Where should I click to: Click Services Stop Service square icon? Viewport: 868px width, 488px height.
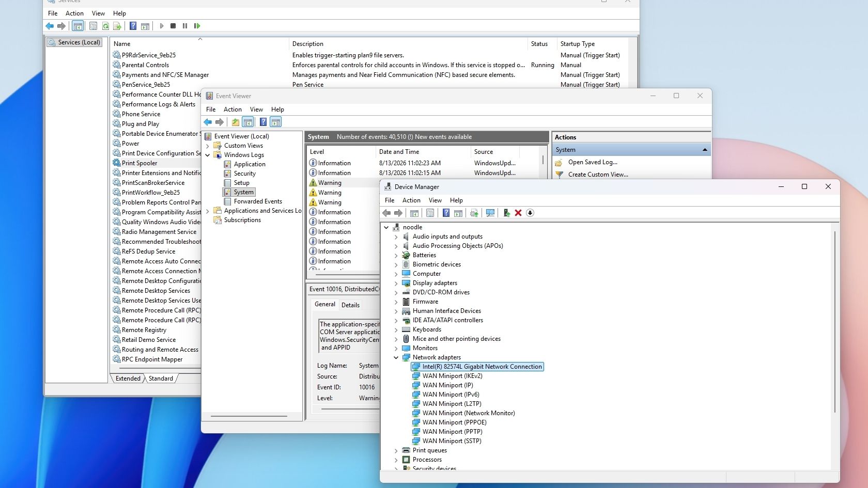click(173, 26)
